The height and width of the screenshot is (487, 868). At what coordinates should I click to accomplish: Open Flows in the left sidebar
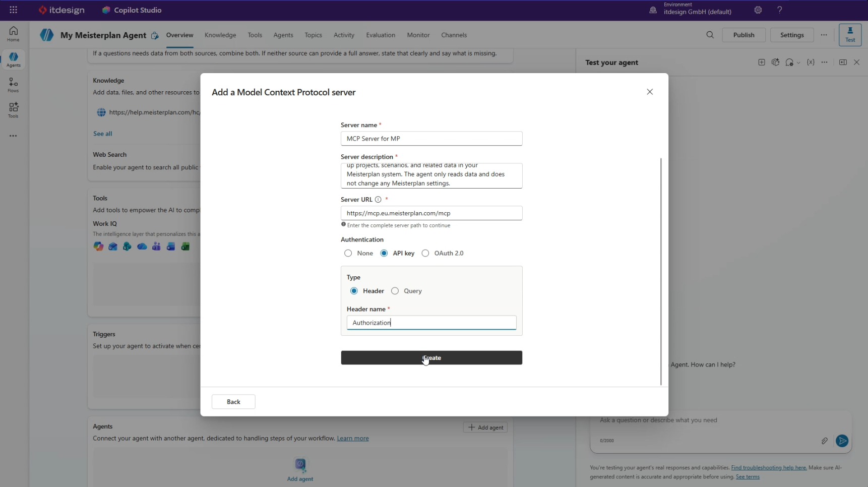14,85
